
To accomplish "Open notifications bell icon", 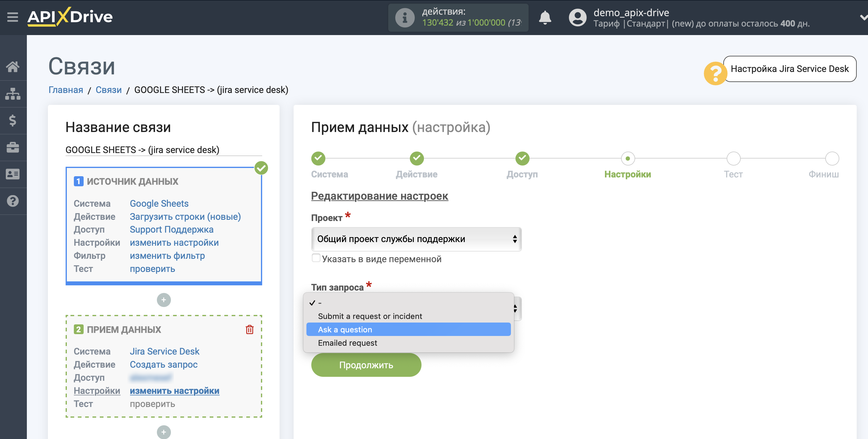I will 545,17.
